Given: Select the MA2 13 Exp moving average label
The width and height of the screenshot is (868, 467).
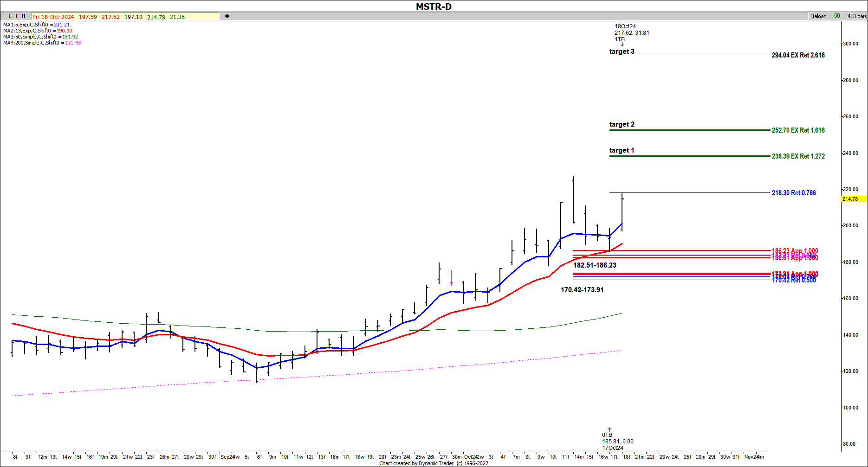Looking at the screenshot, I should 38,31.
